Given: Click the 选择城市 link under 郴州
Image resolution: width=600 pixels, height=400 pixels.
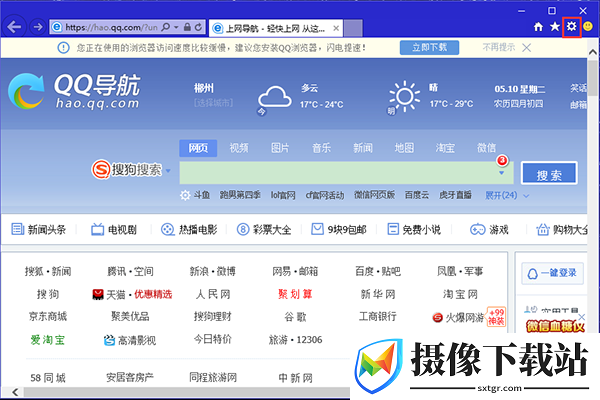Looking at the screenshot, I should (213, 103).
